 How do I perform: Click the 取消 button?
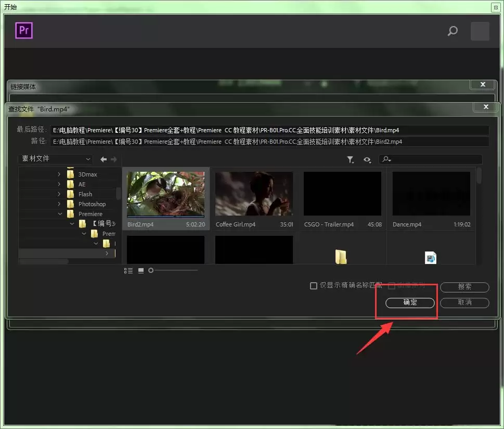coord(464,302)
